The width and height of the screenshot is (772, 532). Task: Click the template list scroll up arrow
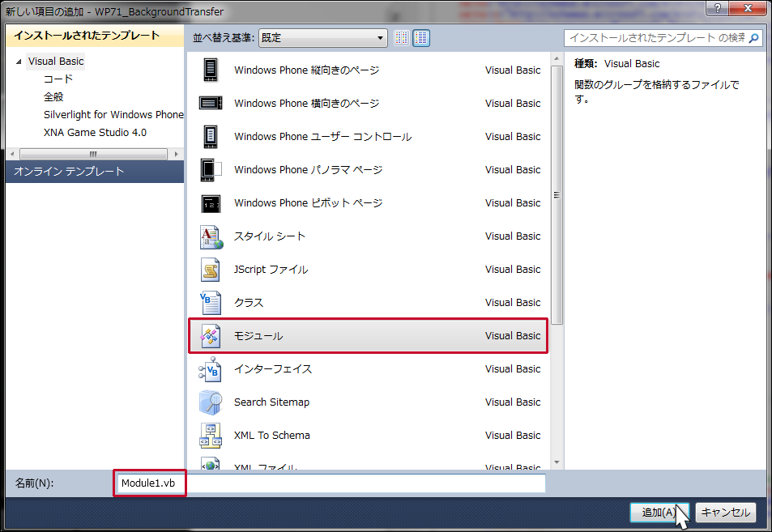point(557,58)
